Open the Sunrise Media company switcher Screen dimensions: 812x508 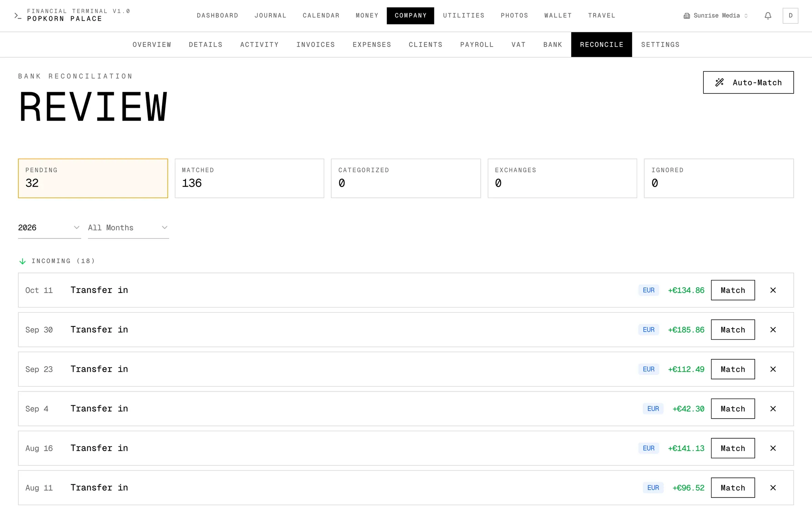click(716, 16)
